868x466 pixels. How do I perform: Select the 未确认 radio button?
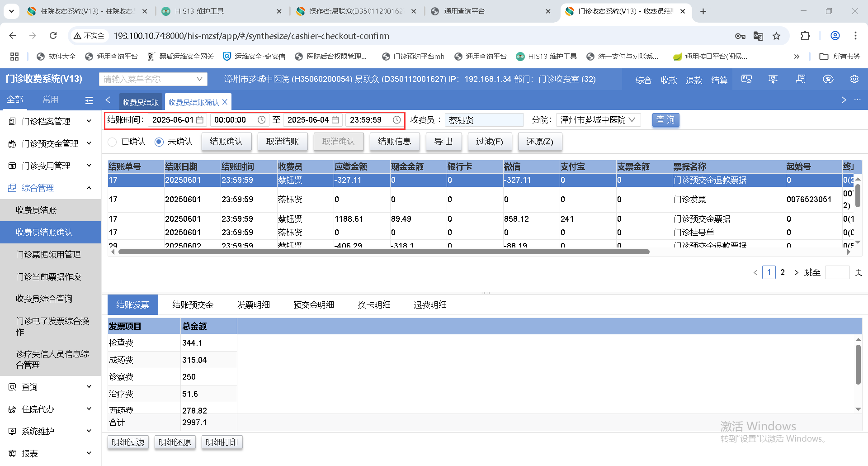(x=159, y=142)
